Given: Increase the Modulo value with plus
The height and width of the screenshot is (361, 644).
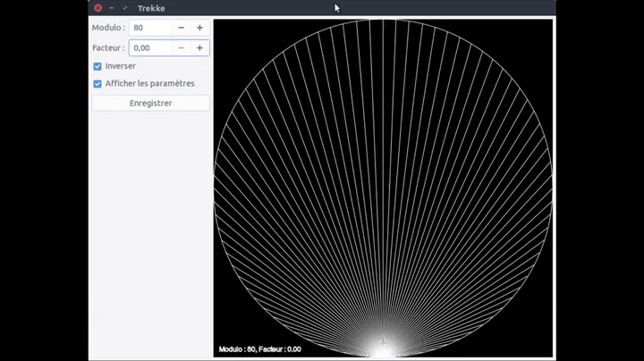Looking at the screenshot, I should (199, 28).
